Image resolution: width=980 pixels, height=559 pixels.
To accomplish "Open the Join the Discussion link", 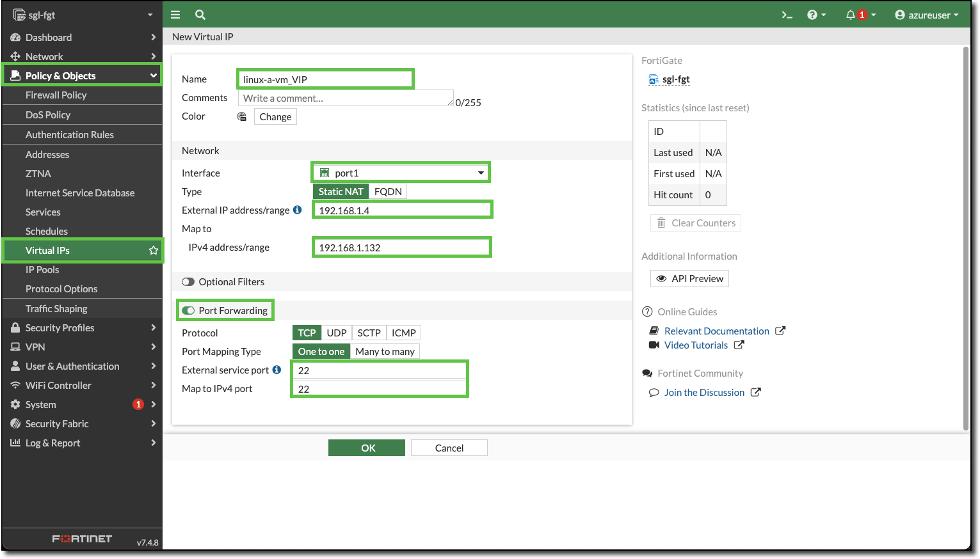I will [703, 392].
